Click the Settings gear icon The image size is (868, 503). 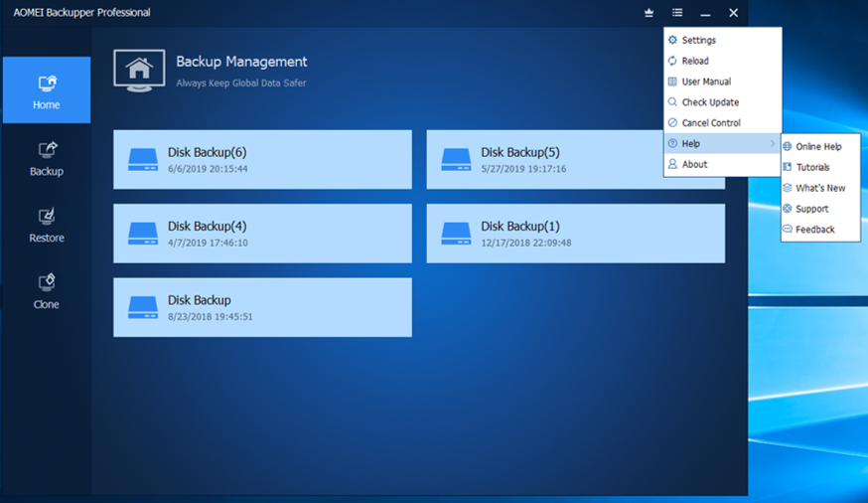click(672, 40)
